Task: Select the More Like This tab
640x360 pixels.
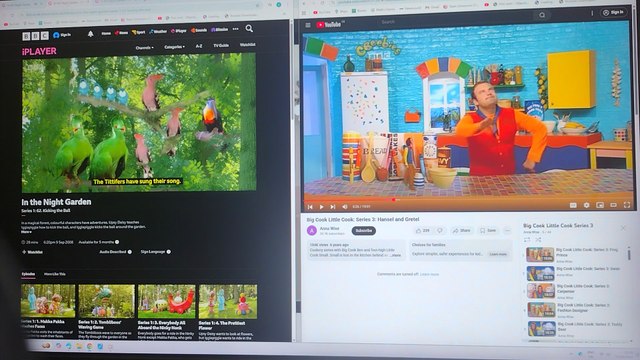Action: [55, 274]
